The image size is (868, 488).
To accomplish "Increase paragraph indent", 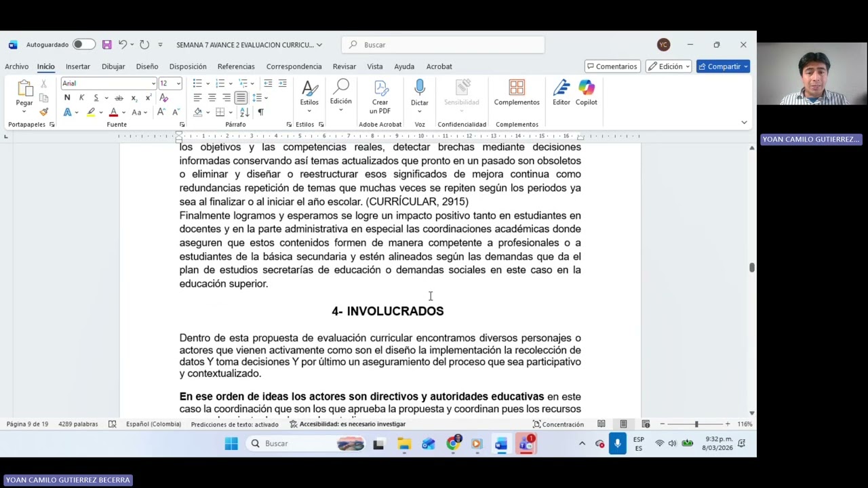I will click(x=282, y=83).
